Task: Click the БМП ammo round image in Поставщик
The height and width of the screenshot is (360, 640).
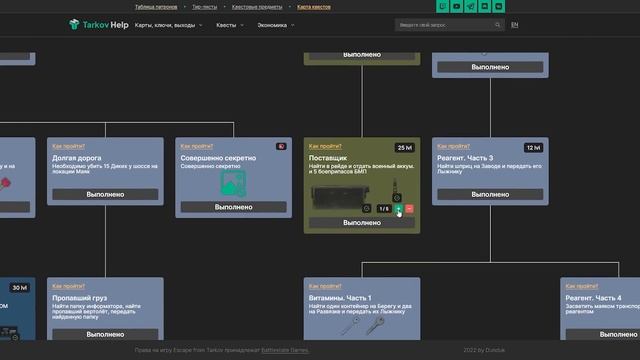Action: tap(395, 185)
